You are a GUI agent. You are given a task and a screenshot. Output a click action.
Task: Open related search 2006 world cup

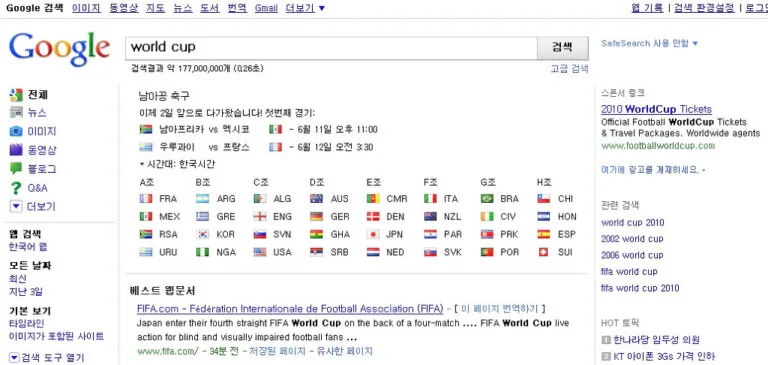632,255
